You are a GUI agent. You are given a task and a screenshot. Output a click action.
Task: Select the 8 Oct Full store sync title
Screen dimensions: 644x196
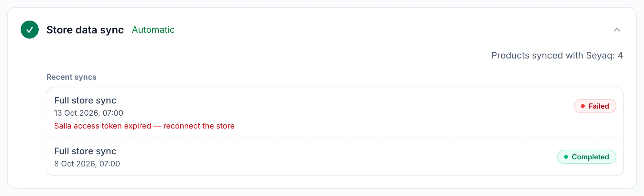(x=85, y=151)
